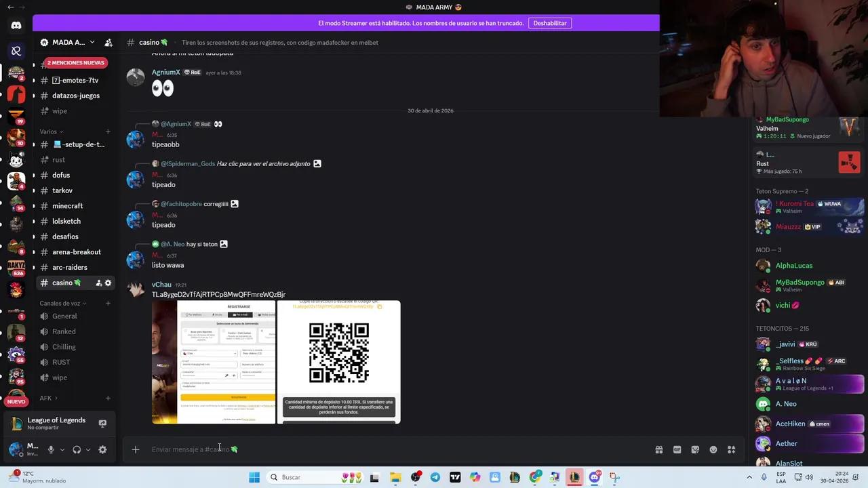
Task: Open the server with the 19 badge
Action: coord(16,117)
